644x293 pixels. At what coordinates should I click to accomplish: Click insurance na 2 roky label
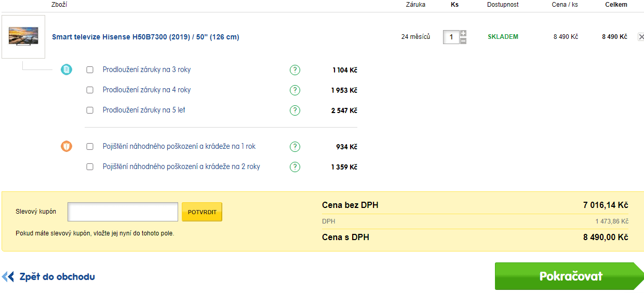[181, 166]
